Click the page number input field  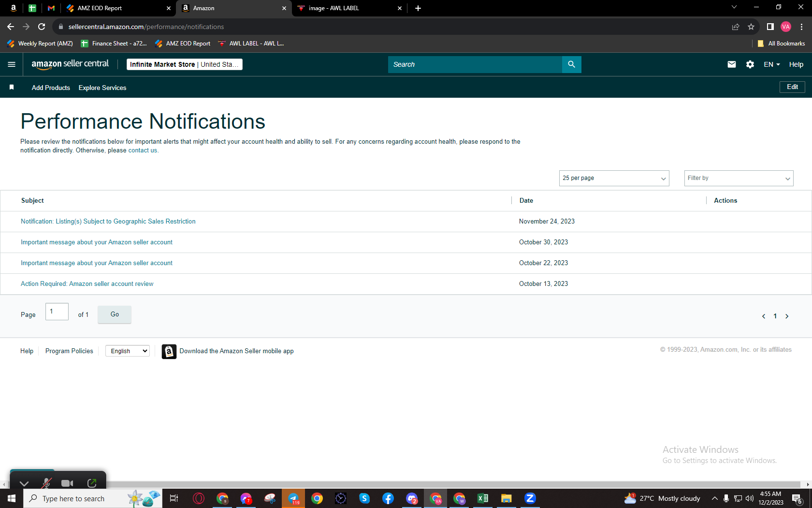point(57,312)
